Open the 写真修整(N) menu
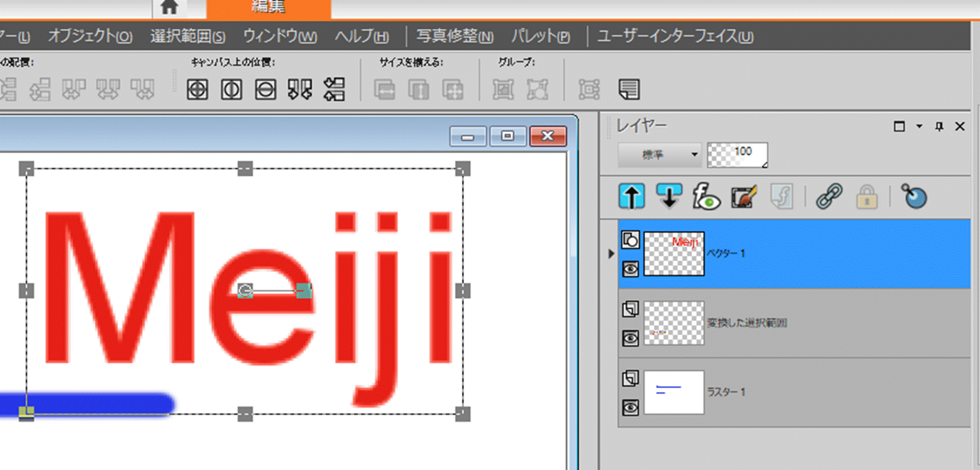 point(455,36)
